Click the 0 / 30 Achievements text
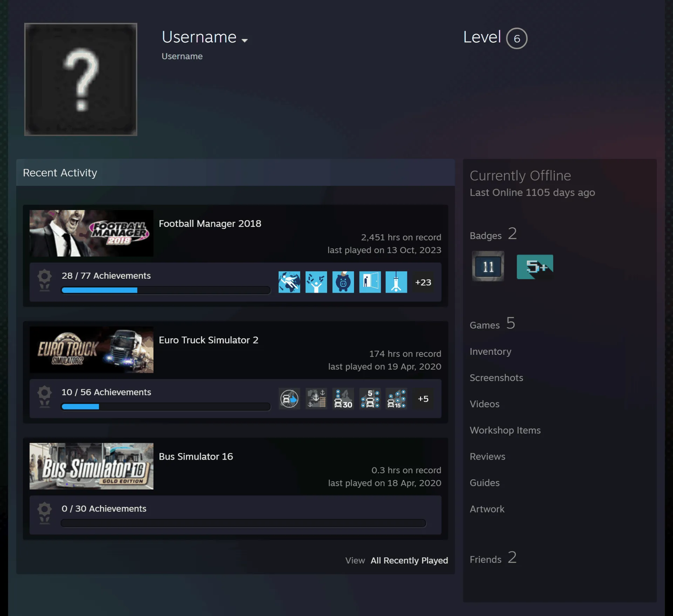 coord(104,508)
